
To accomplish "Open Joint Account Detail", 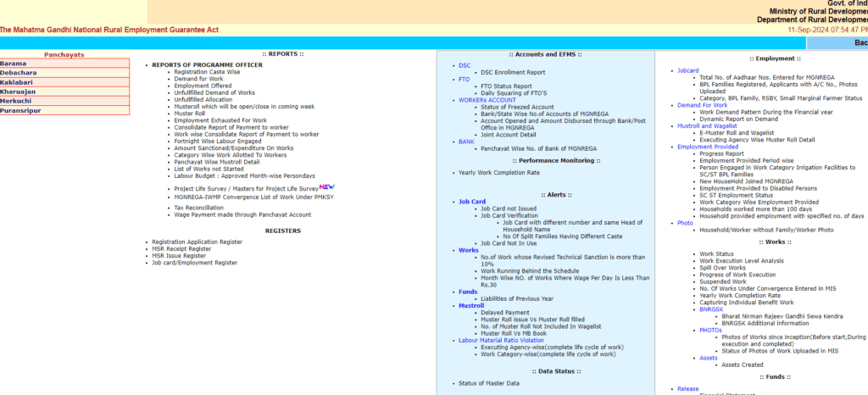I will pos(509,135).
